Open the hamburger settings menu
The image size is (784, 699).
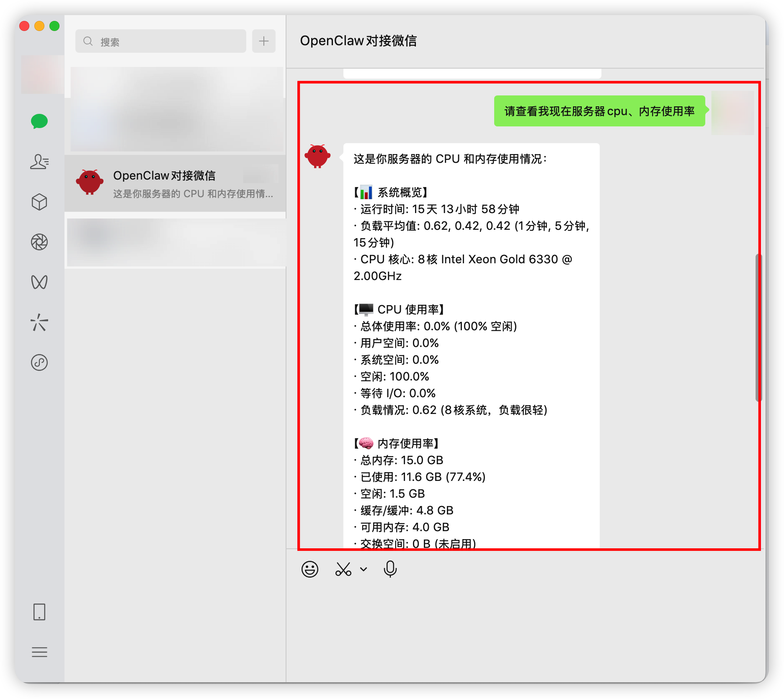[x=39, y=652]
